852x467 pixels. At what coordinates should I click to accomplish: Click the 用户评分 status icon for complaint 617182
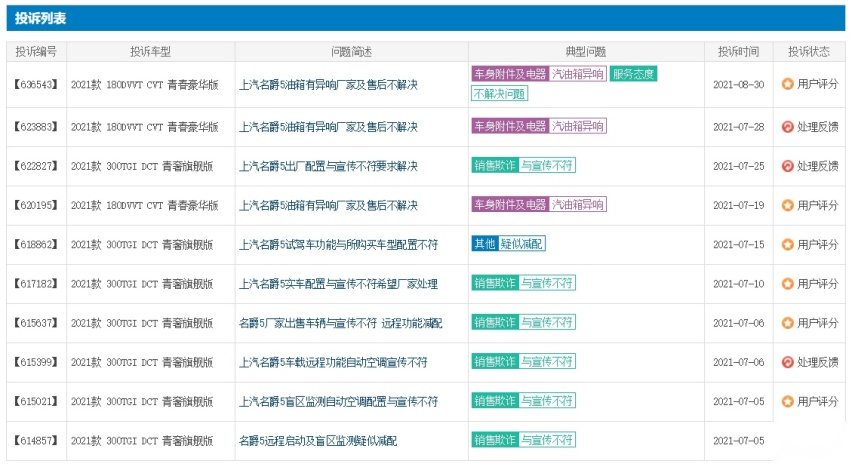(x=787, y=283)
